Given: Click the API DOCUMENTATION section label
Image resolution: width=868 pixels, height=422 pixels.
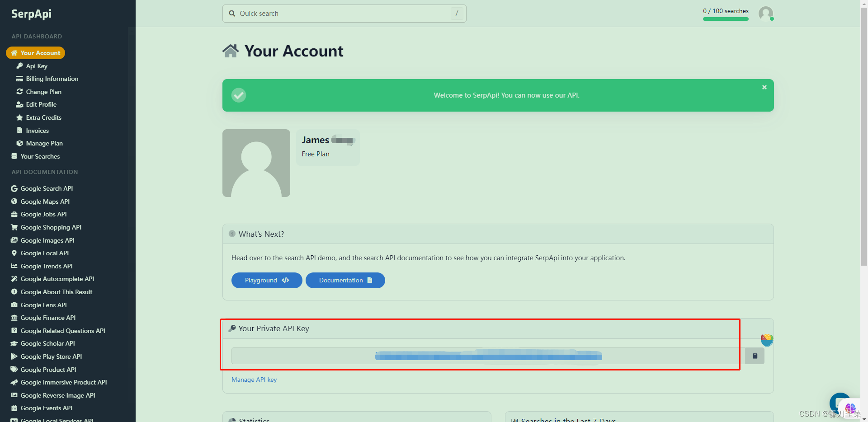Looking at the screenshot, I should tap(45, 172).
